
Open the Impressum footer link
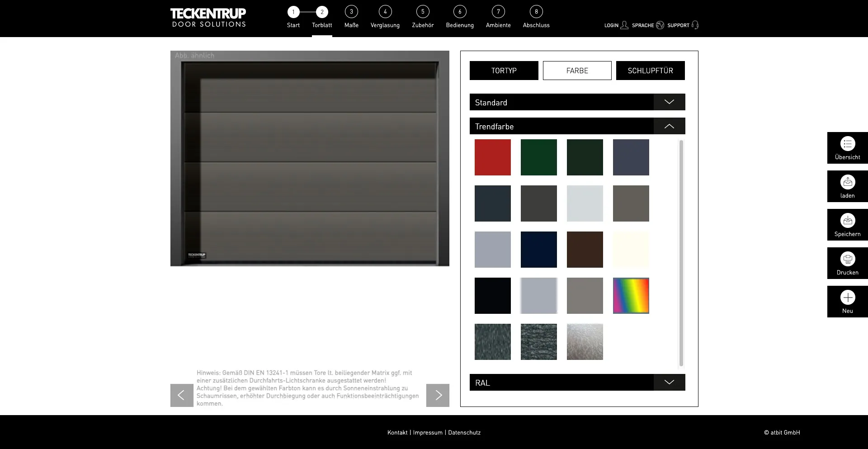[x=428, y=433]
